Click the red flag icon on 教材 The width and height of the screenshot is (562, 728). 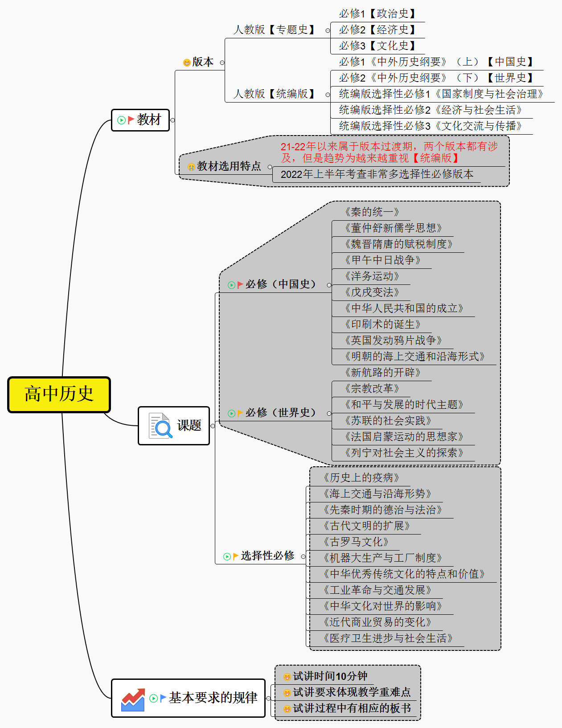pyautogui.click(x=131, y=120)
